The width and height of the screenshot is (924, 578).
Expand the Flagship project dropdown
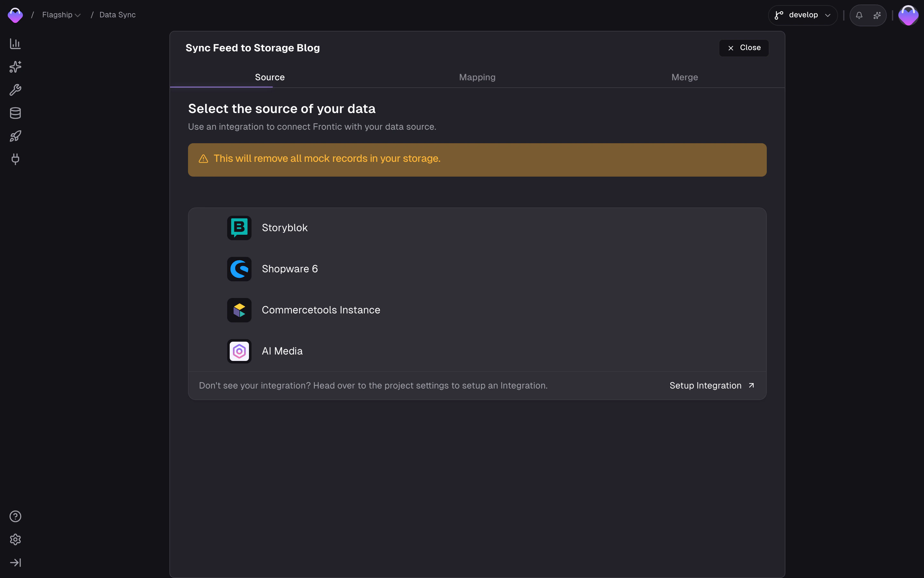[61, 15]
